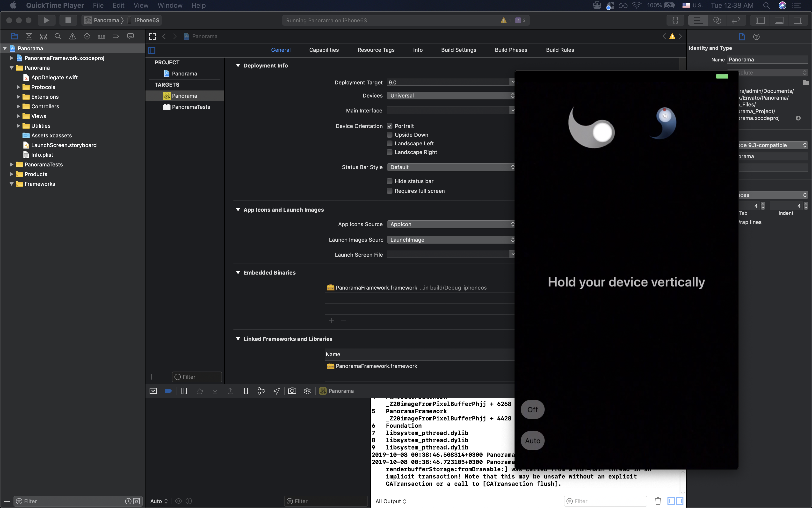Viewport: 812px width, 508px height.
Task: Open the Find navigator magnifier icon
Action: click(58, 36)
